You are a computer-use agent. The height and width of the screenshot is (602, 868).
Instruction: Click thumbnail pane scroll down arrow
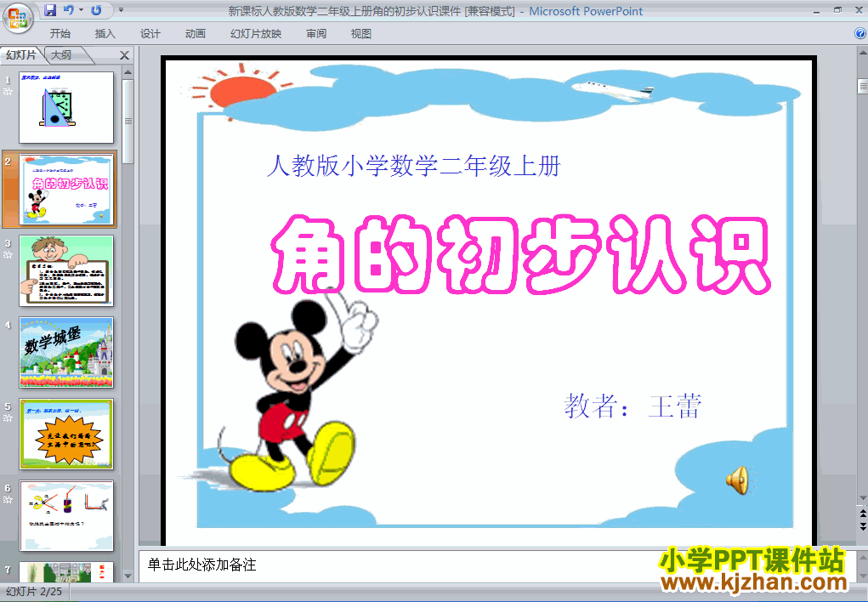pos(128,576)
